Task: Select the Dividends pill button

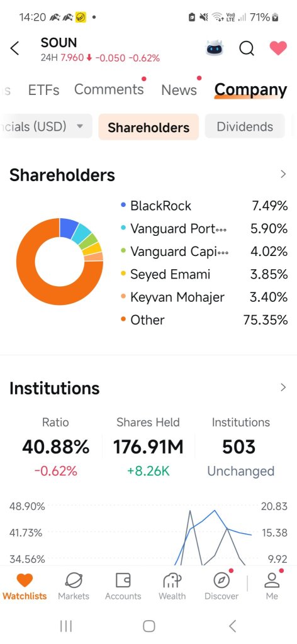Action: 245,126
